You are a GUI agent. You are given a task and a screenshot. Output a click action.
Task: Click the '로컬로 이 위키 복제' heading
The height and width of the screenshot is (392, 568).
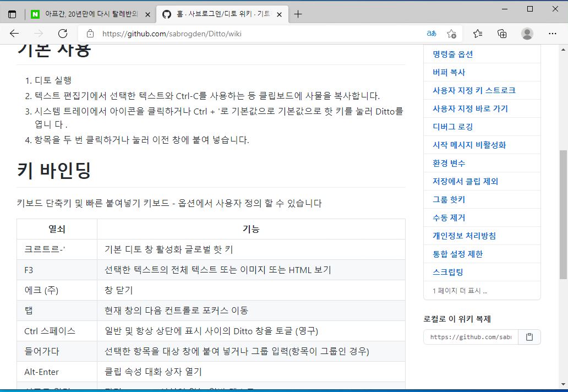pyautogui.click(x=457, y=319)
